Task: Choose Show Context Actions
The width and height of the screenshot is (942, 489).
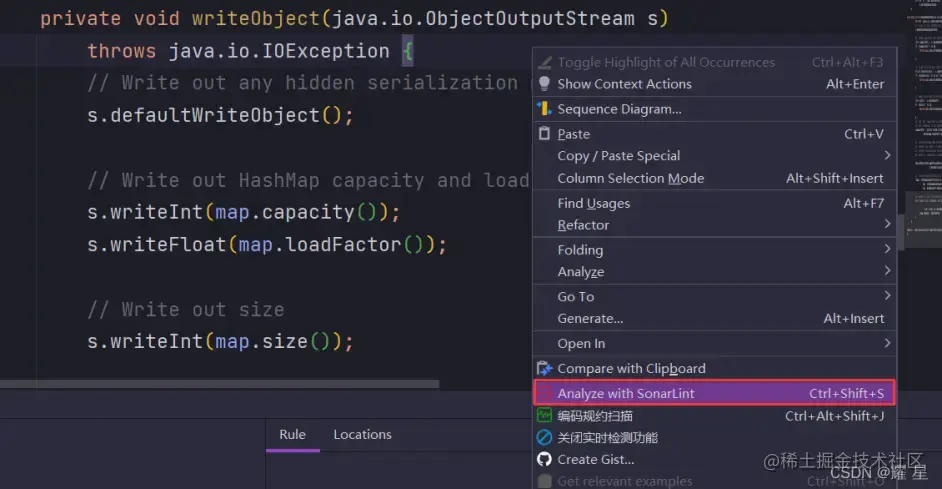Action: tap(714, 84)
